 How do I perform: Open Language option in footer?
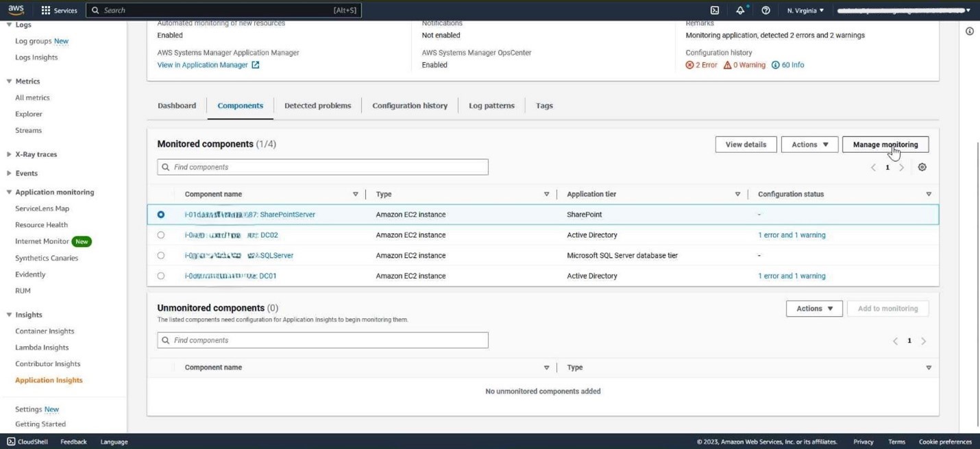(114, 442)
